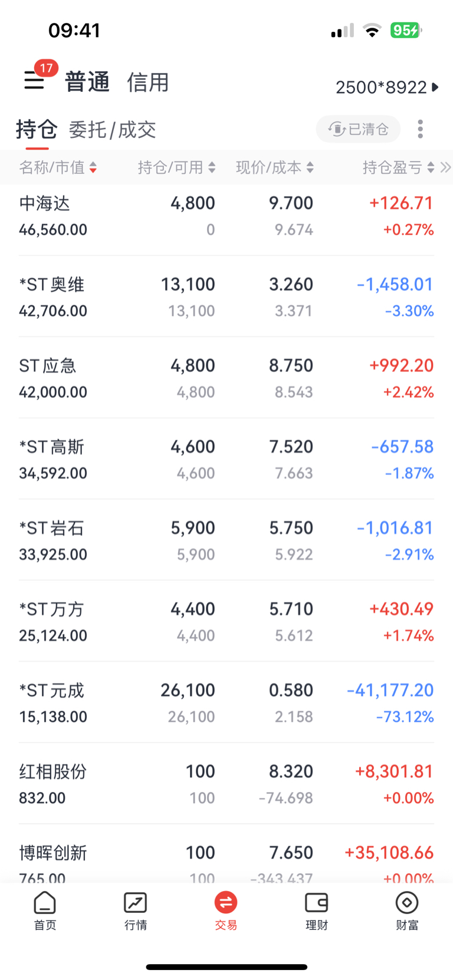This screenshot has height=980, width=453.
Task: Toggle sort by 名称/市值 column
Action: [58, 168]
